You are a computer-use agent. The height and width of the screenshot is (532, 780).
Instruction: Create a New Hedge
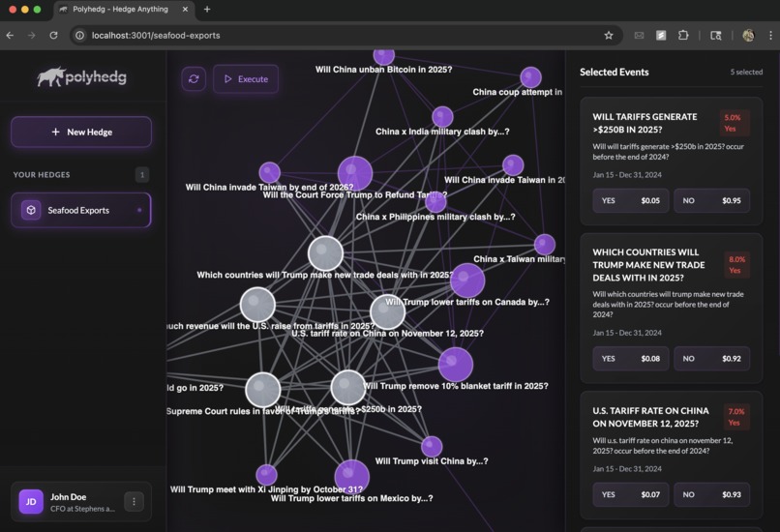click(x=81, y=132)
